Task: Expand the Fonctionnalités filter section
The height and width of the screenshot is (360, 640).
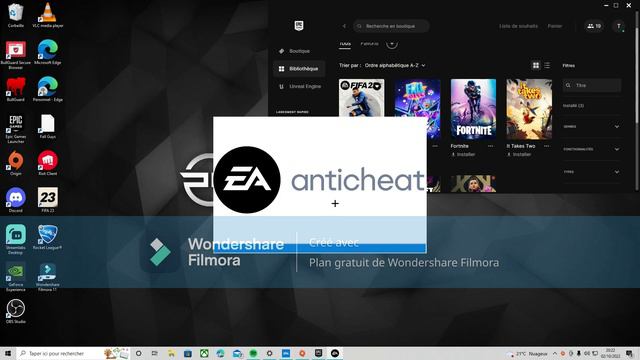Action: click(591, 149)
